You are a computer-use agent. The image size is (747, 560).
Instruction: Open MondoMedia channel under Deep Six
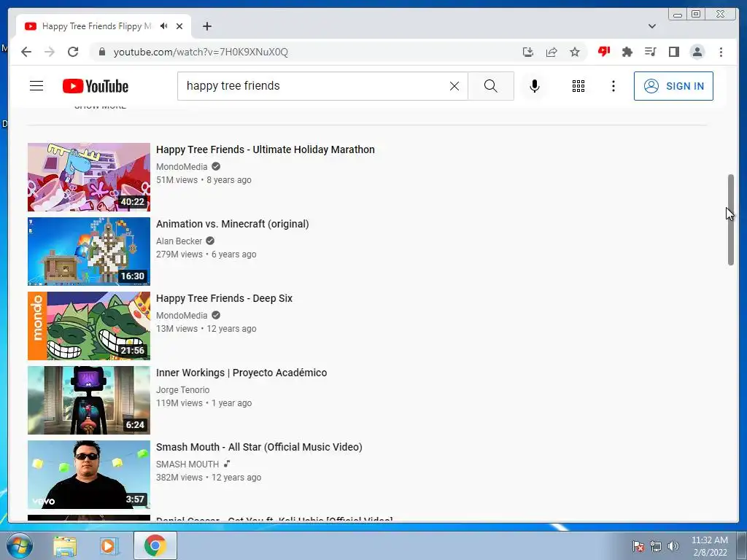(x=182, y=315)
